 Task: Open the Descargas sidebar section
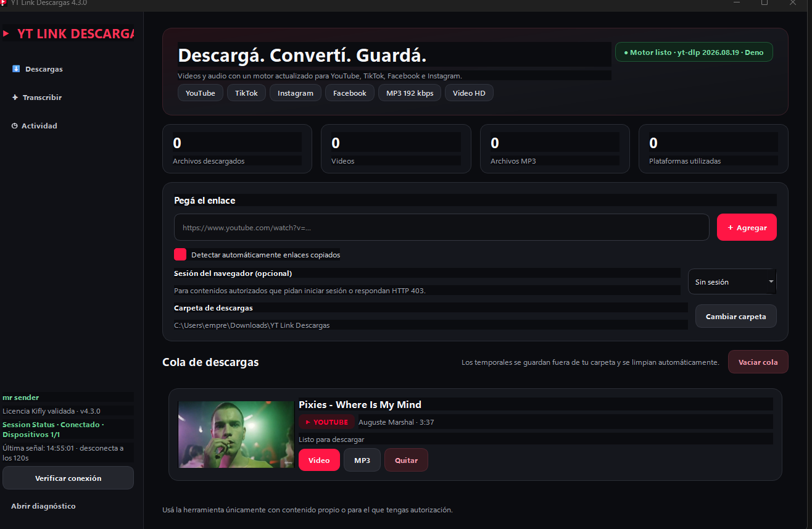click(38, 69)
